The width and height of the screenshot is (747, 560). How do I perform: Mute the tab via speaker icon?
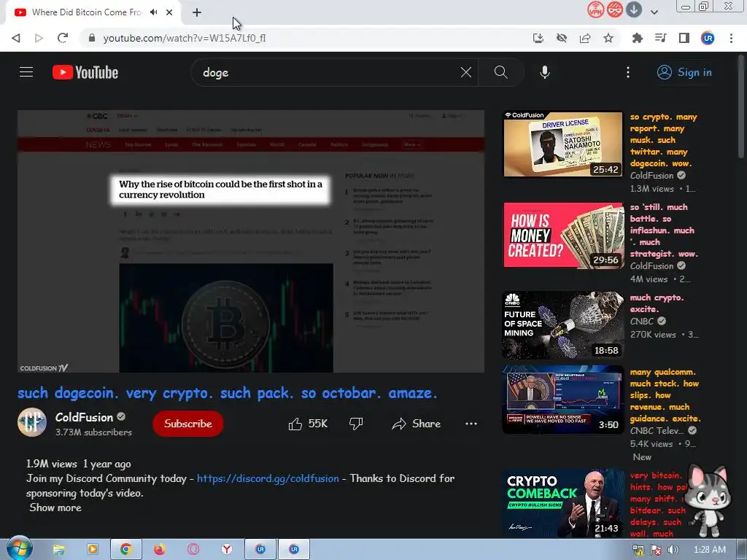[x=153, y=12]
